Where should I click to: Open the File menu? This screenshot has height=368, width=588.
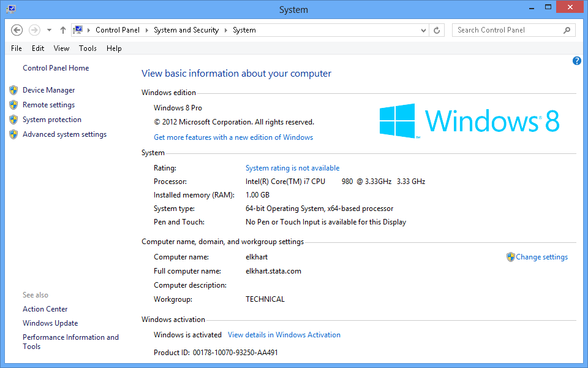[x=17, y=48]
